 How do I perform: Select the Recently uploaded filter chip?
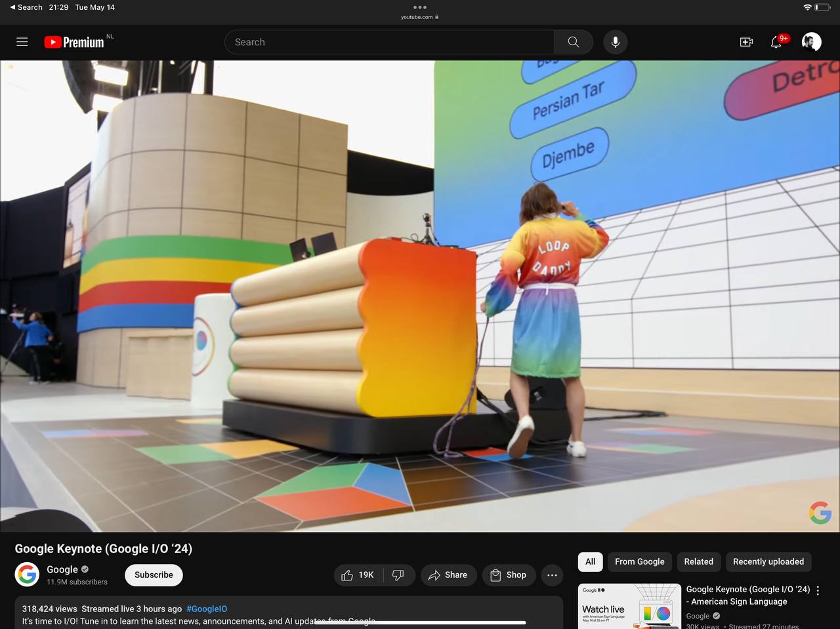coord(768,561)
